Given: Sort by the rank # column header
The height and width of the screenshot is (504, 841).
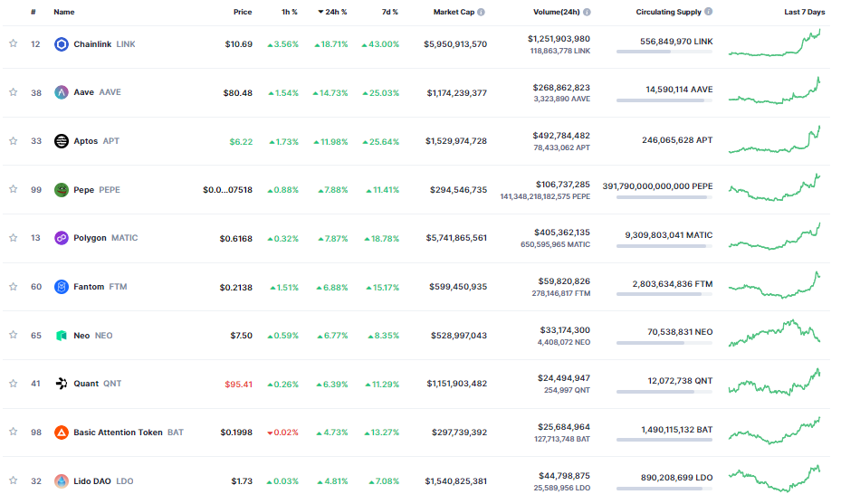Looking at the screenshot, I should tap(33, 12).
